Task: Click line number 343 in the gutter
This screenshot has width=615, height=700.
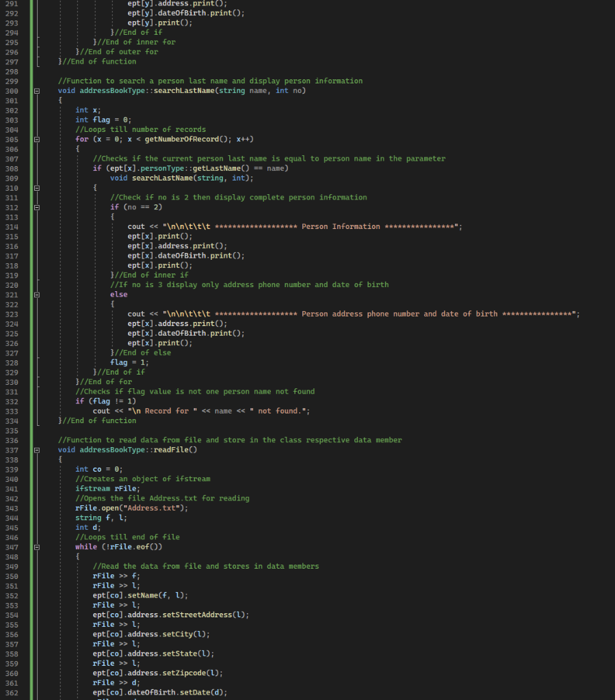Action: (12, 509)
